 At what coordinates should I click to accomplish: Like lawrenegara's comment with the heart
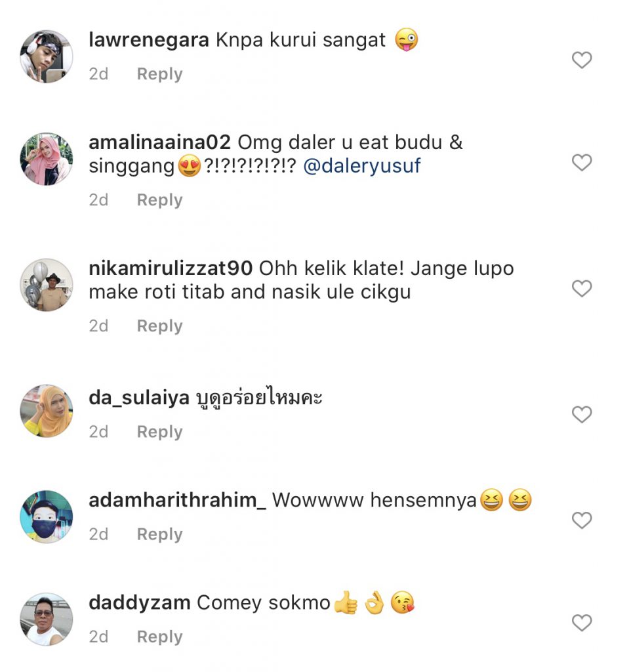tap(581, 60)
